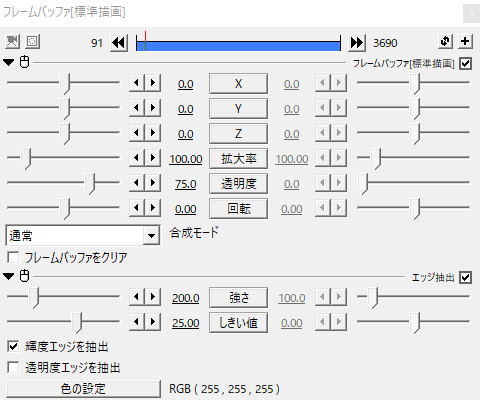Open the 合成モード dropdown showing 通常
Screen dimensions: 480x400
coord(83,235)
